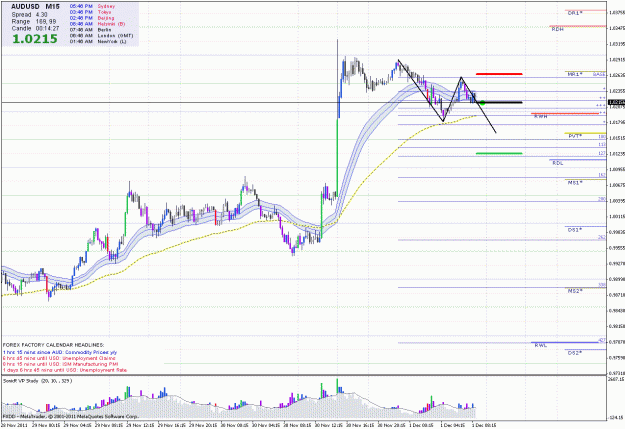This screenshot has height=429, width=625.
Task: Click the 127 Fibonacci level label
Action: (602, 153)
